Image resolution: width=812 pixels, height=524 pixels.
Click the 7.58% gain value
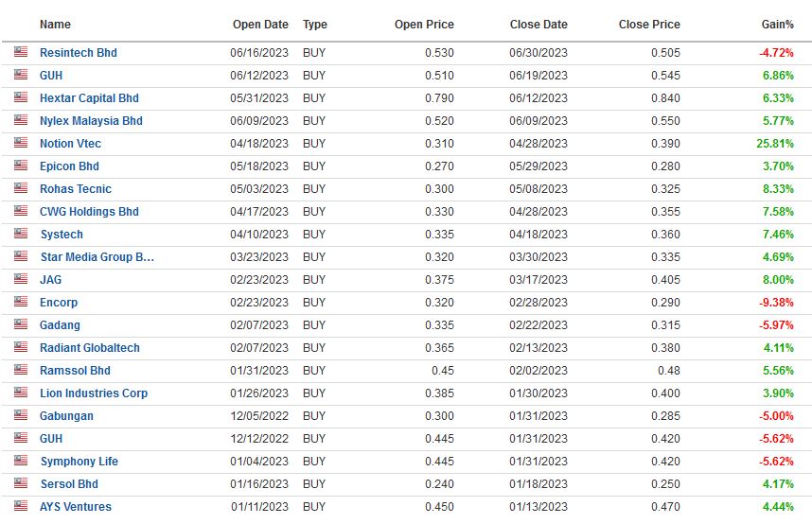click(778, 212)
